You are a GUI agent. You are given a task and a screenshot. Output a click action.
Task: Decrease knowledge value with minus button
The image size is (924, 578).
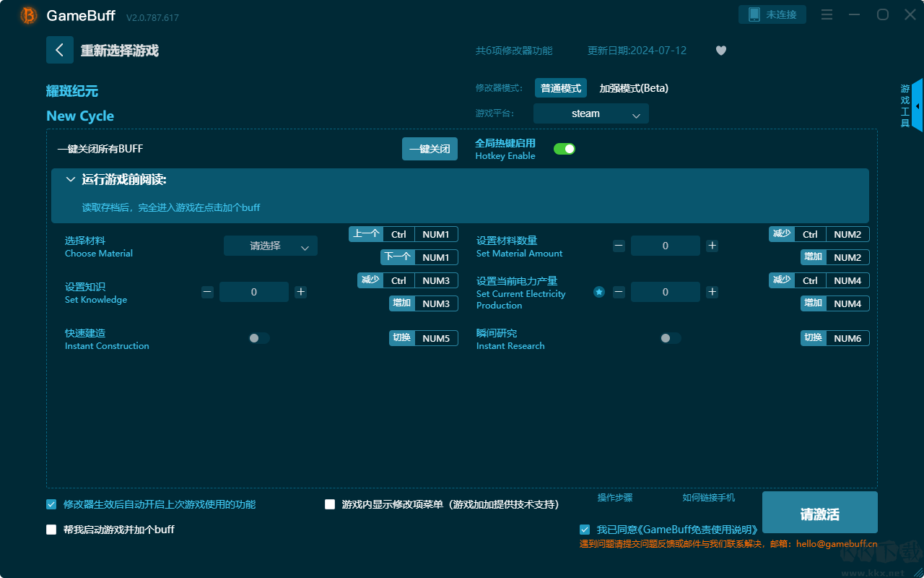[207, 292]
